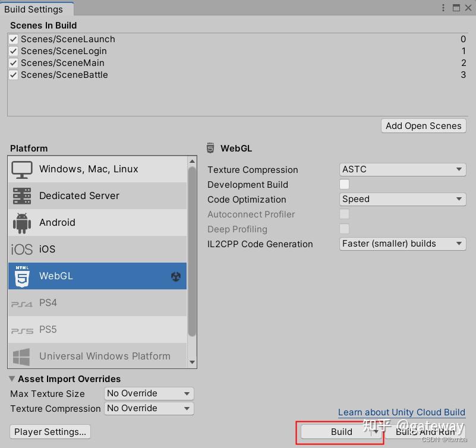Uncheck the Scenes/SceneMain scene
The width and height of the screenshot is (476, 448).
pos(13,63)
